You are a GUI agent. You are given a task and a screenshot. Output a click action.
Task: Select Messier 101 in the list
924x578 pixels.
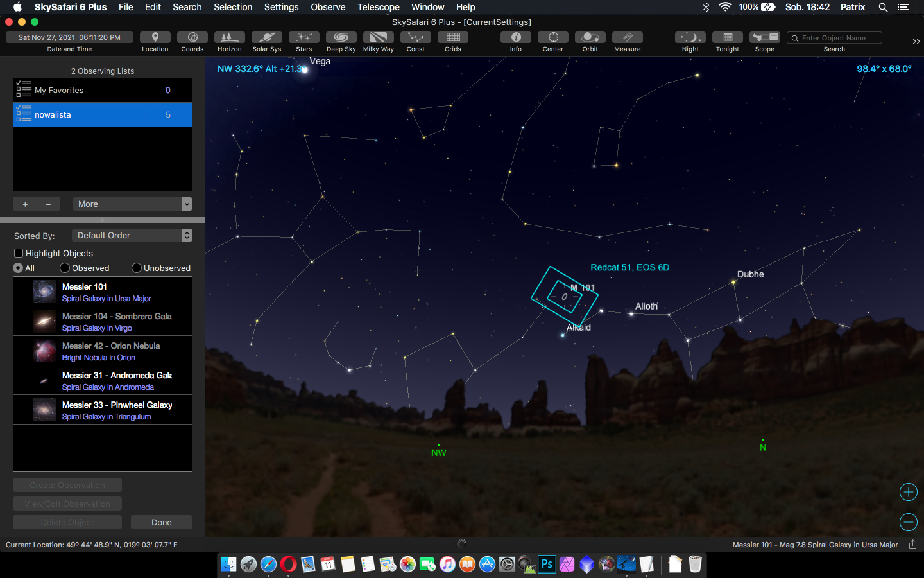click(103, 292)
